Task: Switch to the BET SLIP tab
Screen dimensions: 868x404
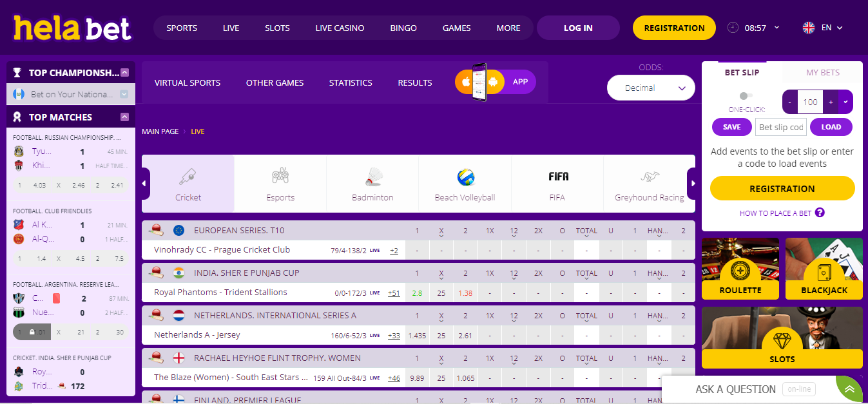Action: point(742,72)
